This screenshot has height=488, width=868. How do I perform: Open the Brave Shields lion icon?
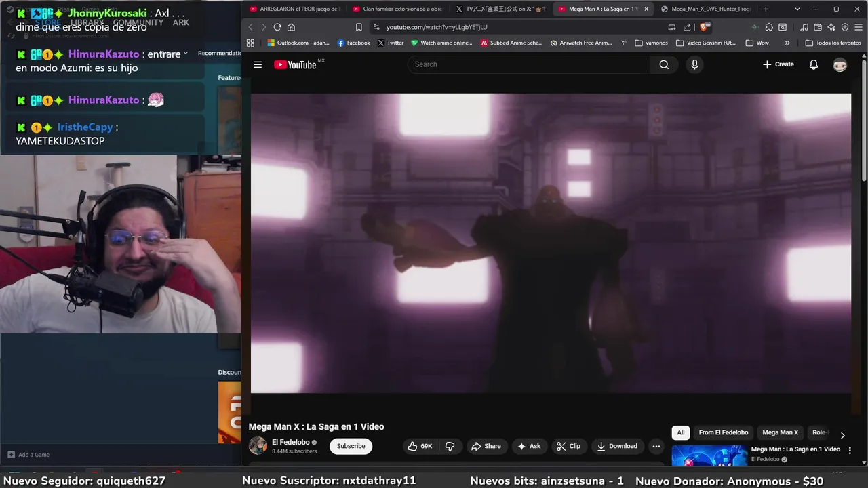click(704, 27)
